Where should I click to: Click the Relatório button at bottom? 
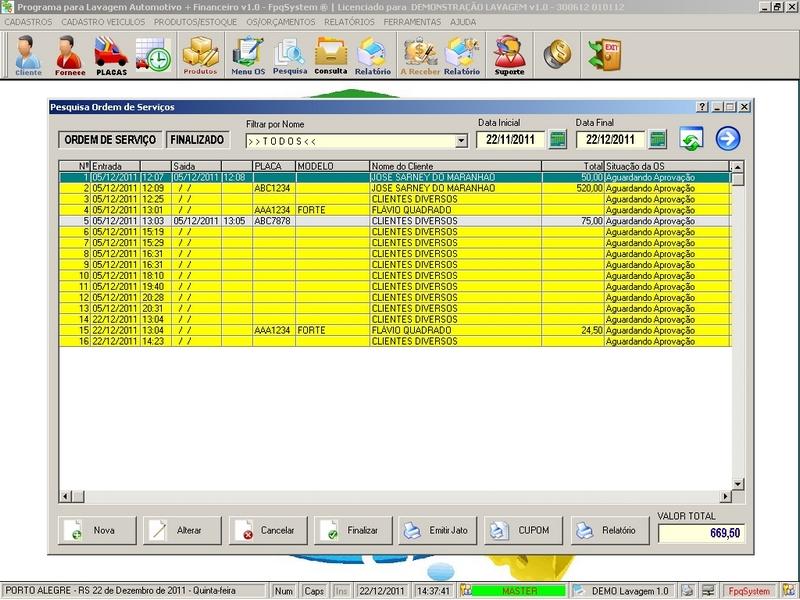(610, 531)
